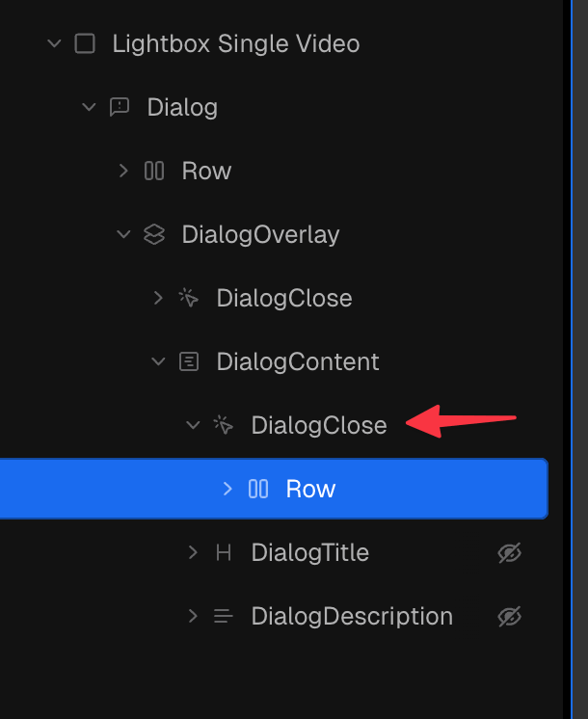Toggle visibility of the DialogDescription layer

click(x=510, y=616)
